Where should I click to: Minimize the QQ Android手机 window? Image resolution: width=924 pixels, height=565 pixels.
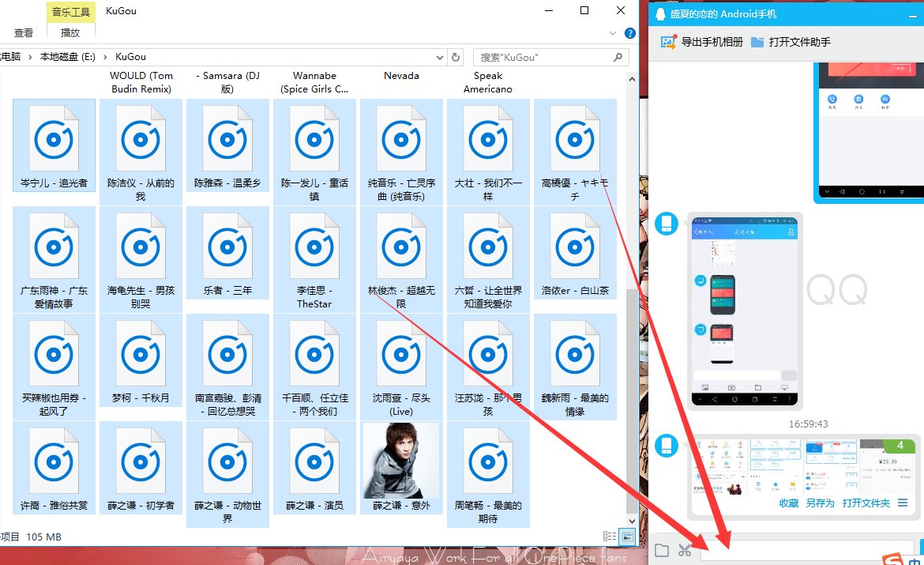tap(913, 16)
